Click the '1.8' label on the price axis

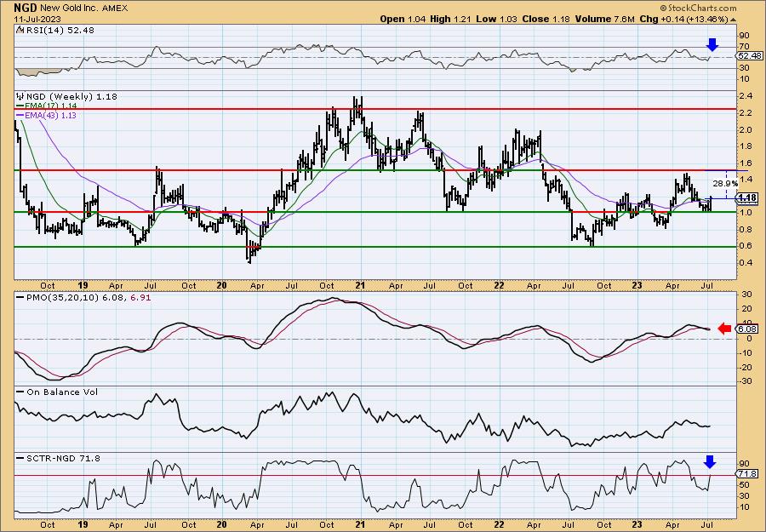[746, 146]
